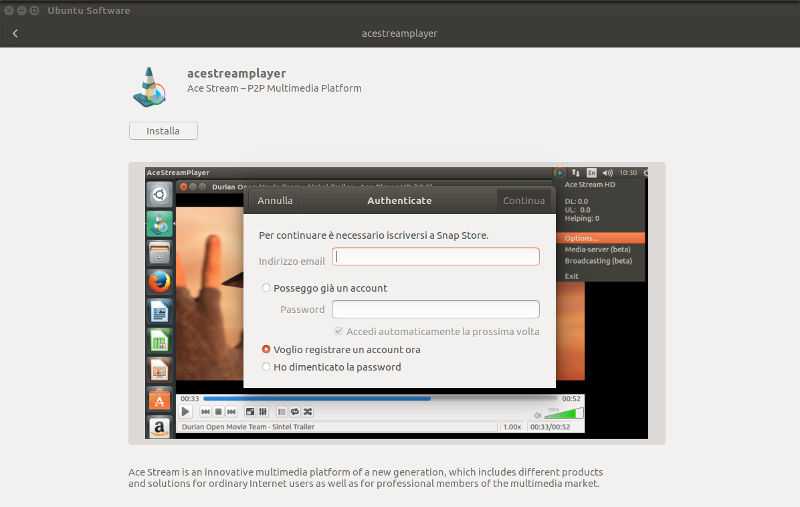
Task: Choose "Ho dimenticato la password" option
Action: click(x=331, y=367)
